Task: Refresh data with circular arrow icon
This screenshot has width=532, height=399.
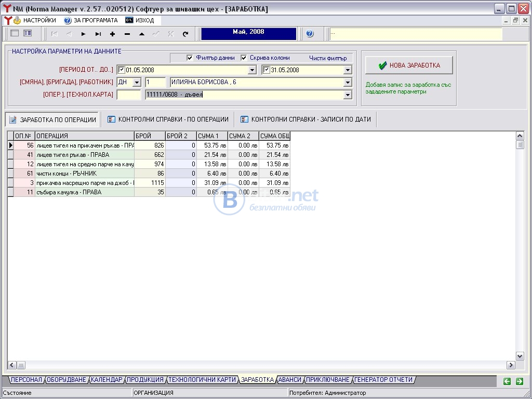Action: click(x=185, y=34)
